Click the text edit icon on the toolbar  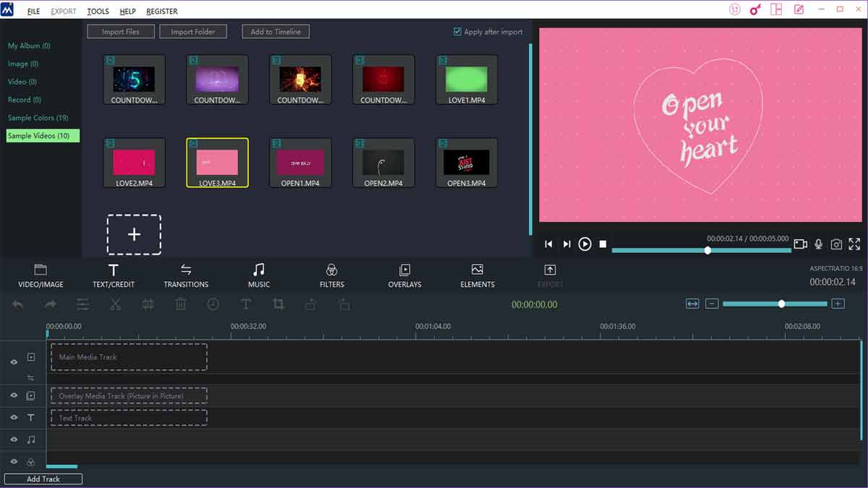246,304
